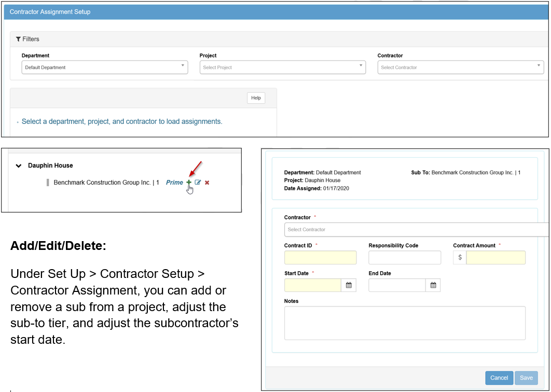
Task: Click the 'Department: Default Department' text in the form
Action: pyautogui.click(x=322, y=173)
